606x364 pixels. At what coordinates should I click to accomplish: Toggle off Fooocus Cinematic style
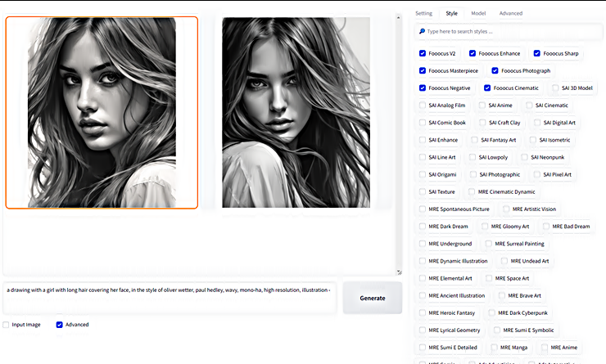[487, 88]
